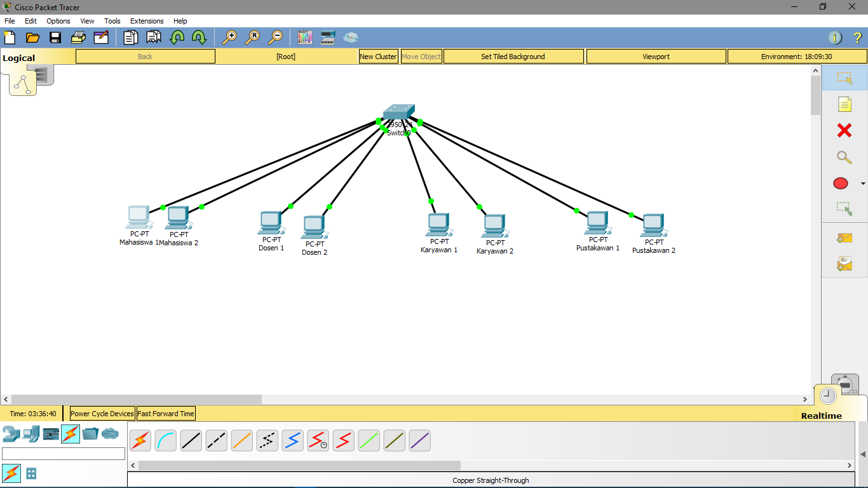
Task: Expand the shape drawing options arrow
Action: (x=863, y=183)
